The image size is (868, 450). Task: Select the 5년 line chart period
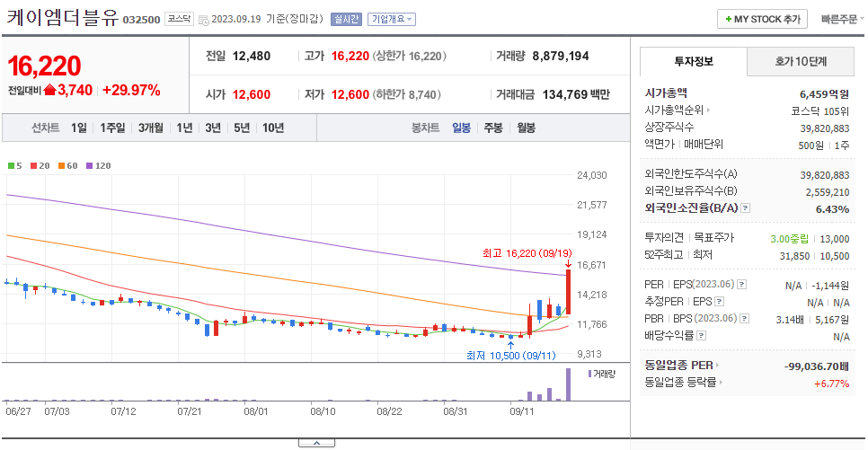coord(242,128)
